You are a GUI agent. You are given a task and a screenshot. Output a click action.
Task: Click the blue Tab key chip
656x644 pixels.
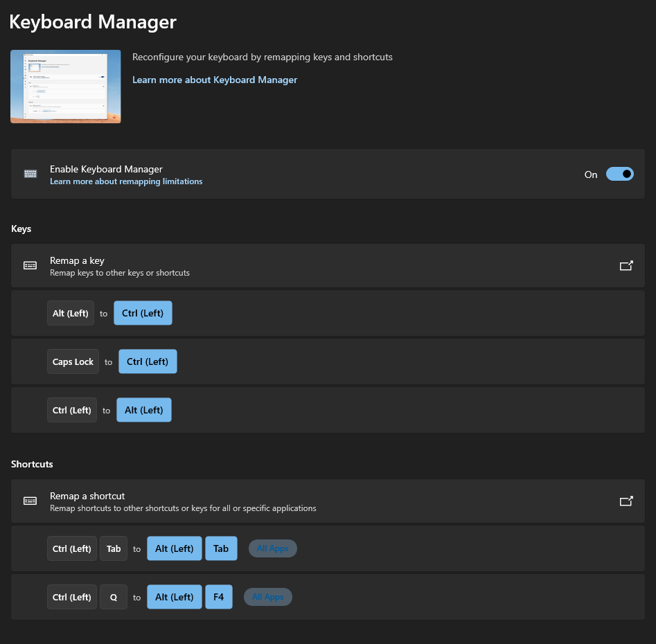coord(221,548)
